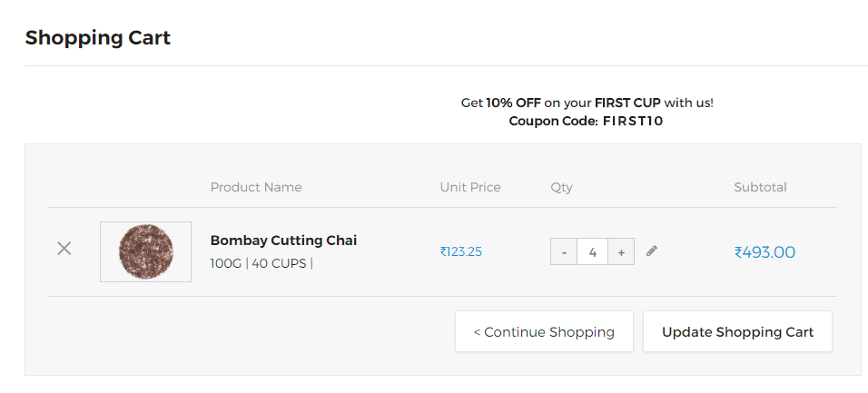Click the Product Name column header
Image resolution: width=868 pixels, height=393 pixels.
[x=256, y=187]
